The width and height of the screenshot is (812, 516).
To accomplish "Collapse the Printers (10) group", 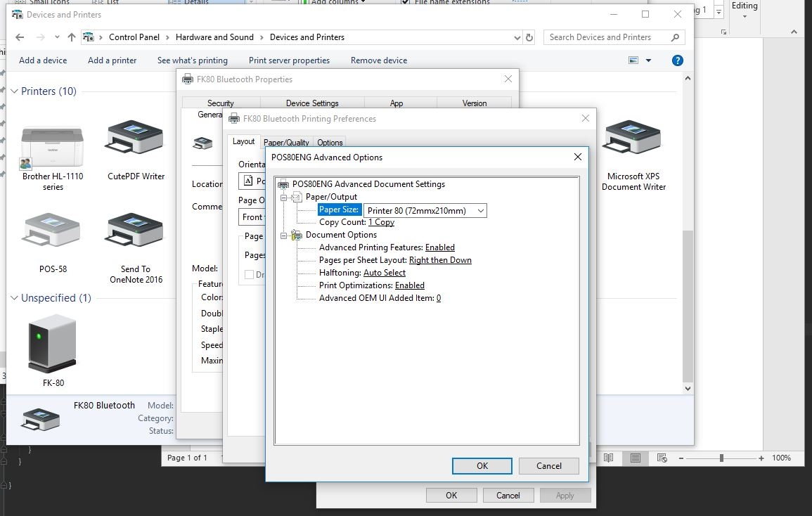I will tap(14, 91).
